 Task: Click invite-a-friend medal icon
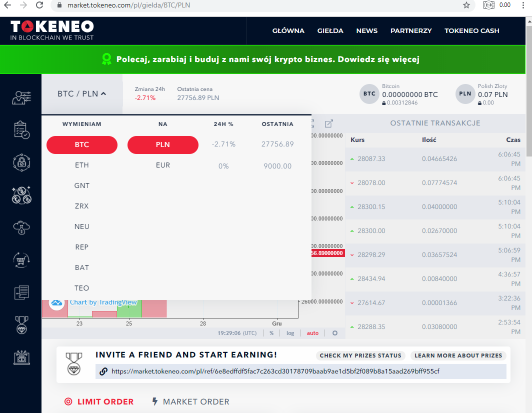pyautogui.click(x=74, y=363)
